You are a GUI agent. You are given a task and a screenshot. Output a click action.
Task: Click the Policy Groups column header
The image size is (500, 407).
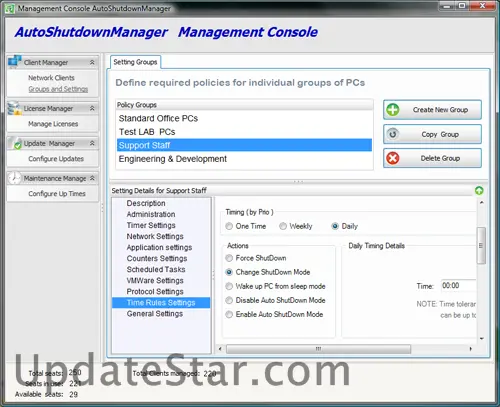(x=244, y=105)
